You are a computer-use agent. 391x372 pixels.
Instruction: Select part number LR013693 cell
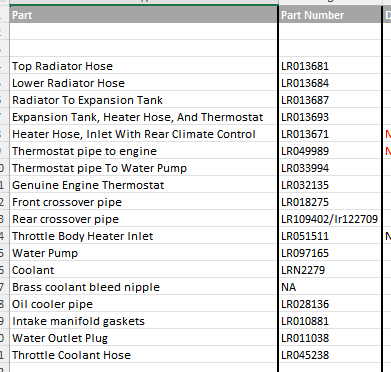330,117
